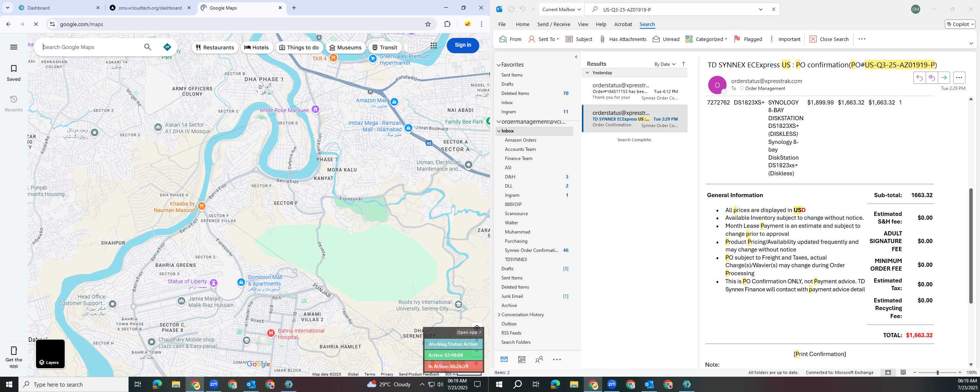Open the Outlook View tab

tap(583, 24)
